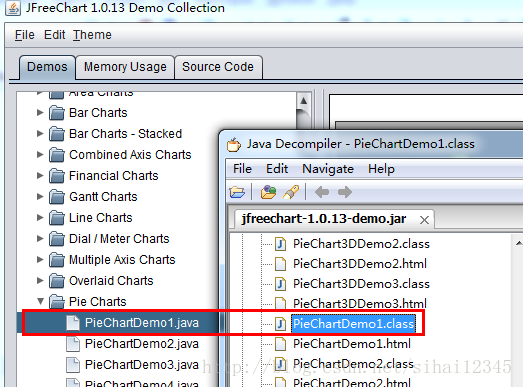Click the Dial / Meter Charts folder icon
523x387 pixels.
click(x=56, y=239)
